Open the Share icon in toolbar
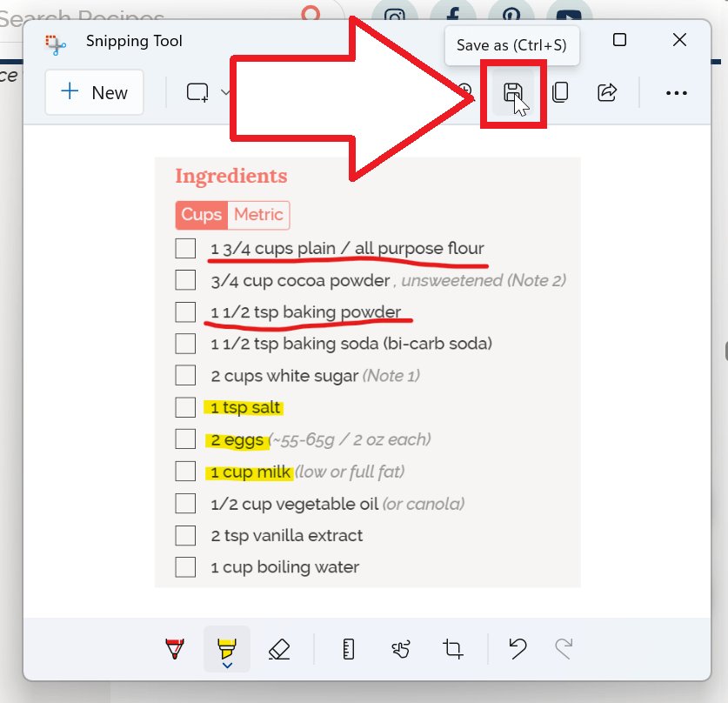This screenshot has width=728, height=703. [607, 92]
